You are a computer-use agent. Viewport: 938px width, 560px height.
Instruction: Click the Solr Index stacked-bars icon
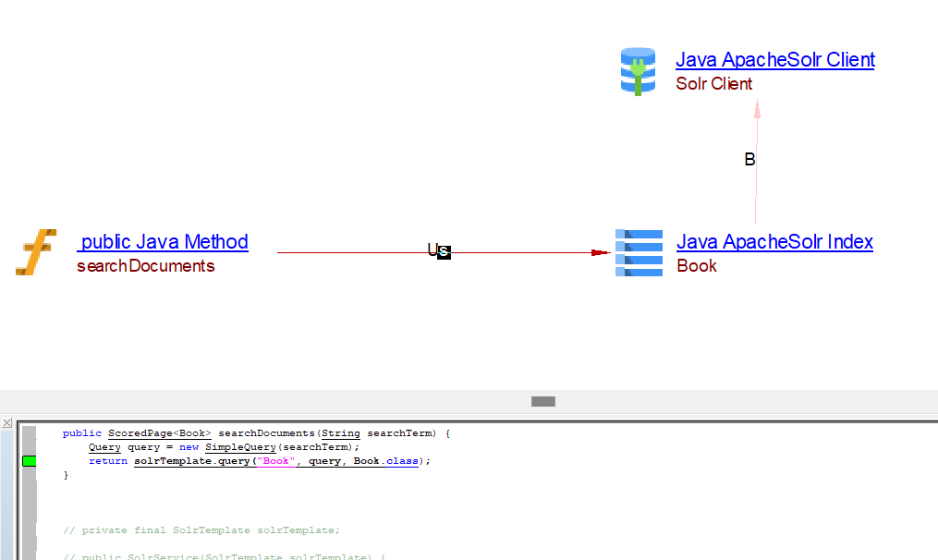pyautogui.click(x=639, y=252)
